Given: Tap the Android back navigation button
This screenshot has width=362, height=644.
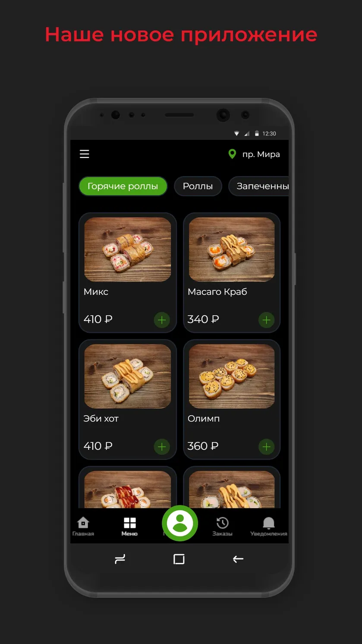Looking at the screenshot, I should pos(238,559).
